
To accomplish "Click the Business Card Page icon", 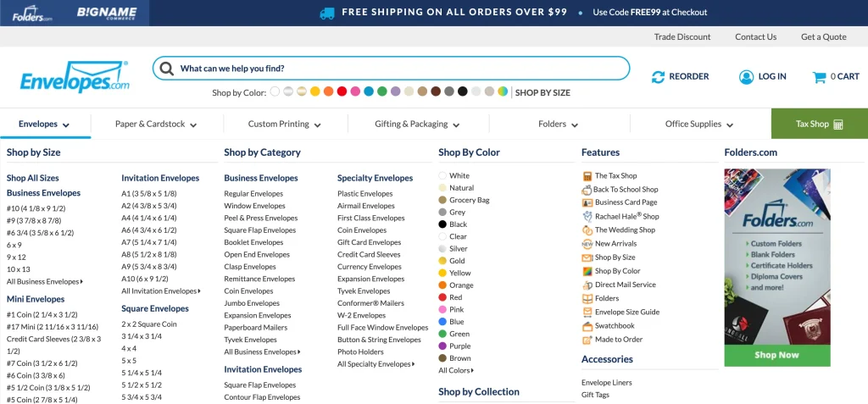I will pos(587,202).
